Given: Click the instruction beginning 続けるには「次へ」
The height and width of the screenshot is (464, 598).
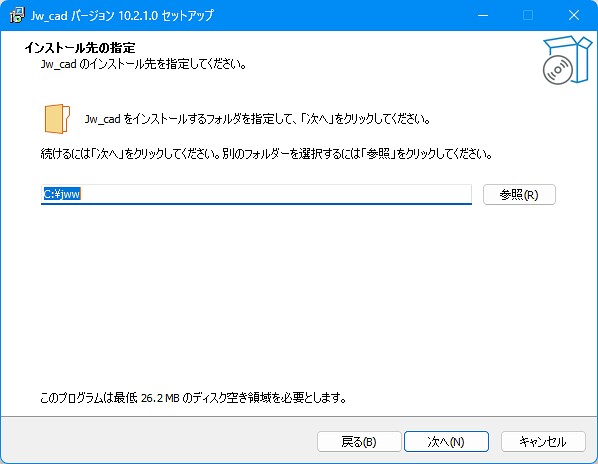Looking at the screenshot, I should tap(266, 154).
